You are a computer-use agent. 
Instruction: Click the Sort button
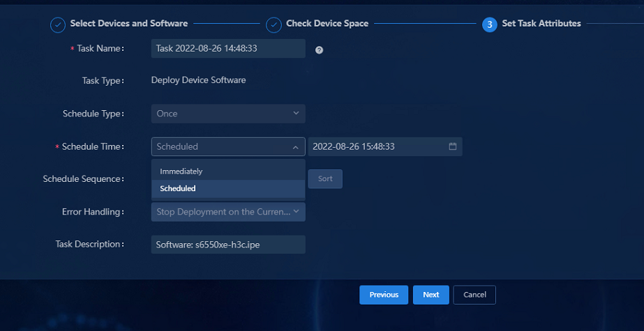[x=325, y=179]
